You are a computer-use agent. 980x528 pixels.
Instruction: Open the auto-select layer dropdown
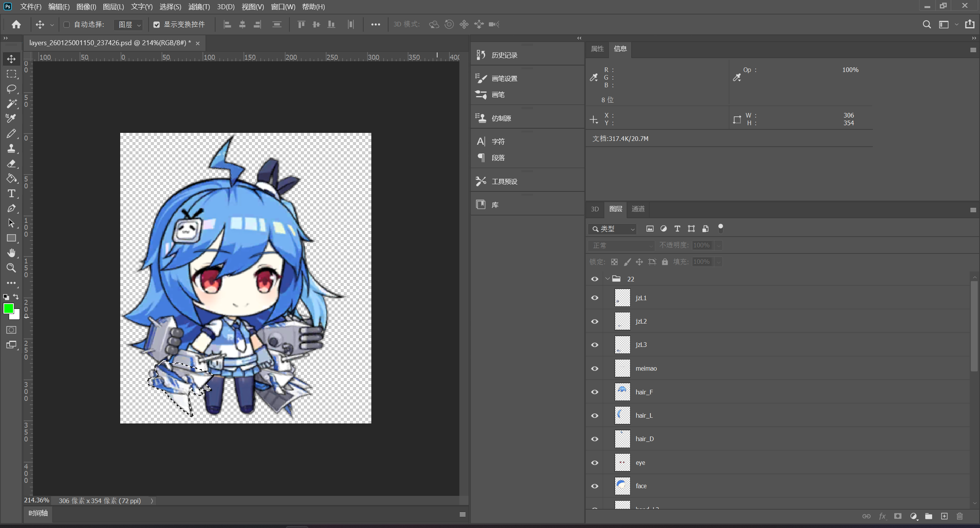tap(129, 25)
